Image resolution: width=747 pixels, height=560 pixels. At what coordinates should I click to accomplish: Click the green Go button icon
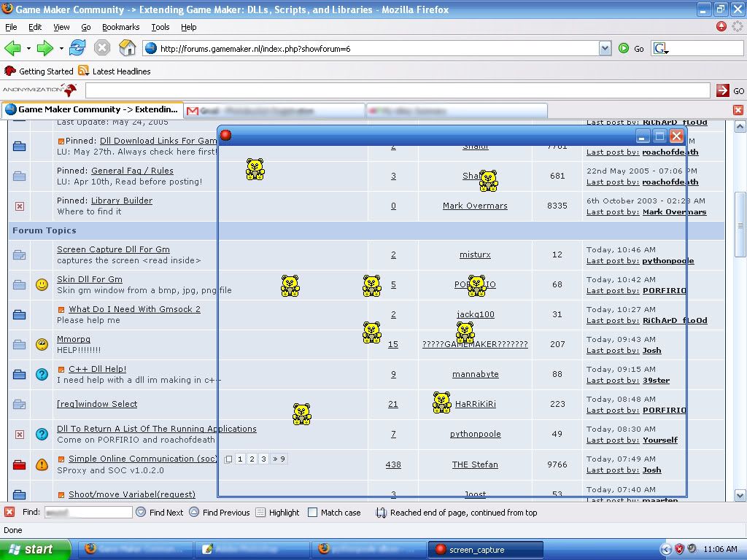pos(624,48)
